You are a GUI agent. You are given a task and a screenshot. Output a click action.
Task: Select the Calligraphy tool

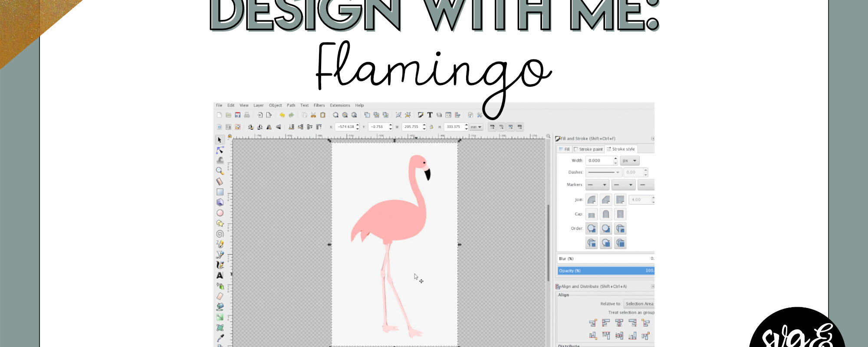click(x=220, y=265)
